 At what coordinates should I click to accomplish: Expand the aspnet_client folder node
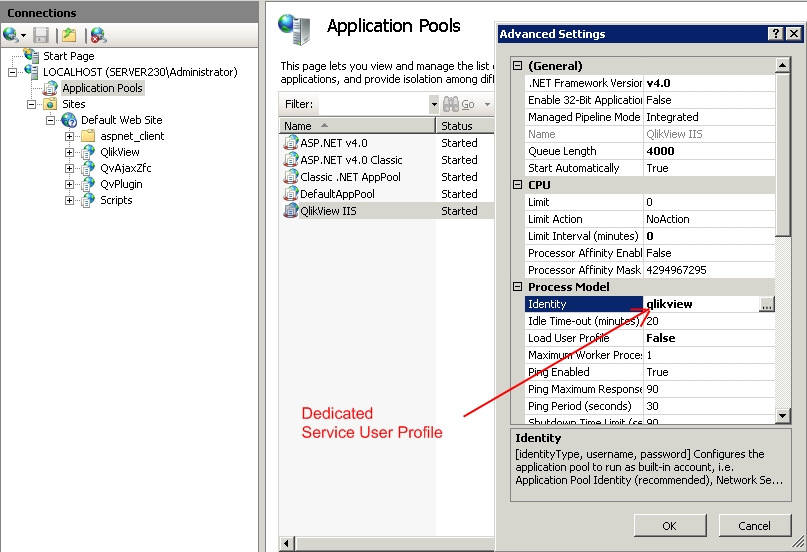(x=70, y=136)
